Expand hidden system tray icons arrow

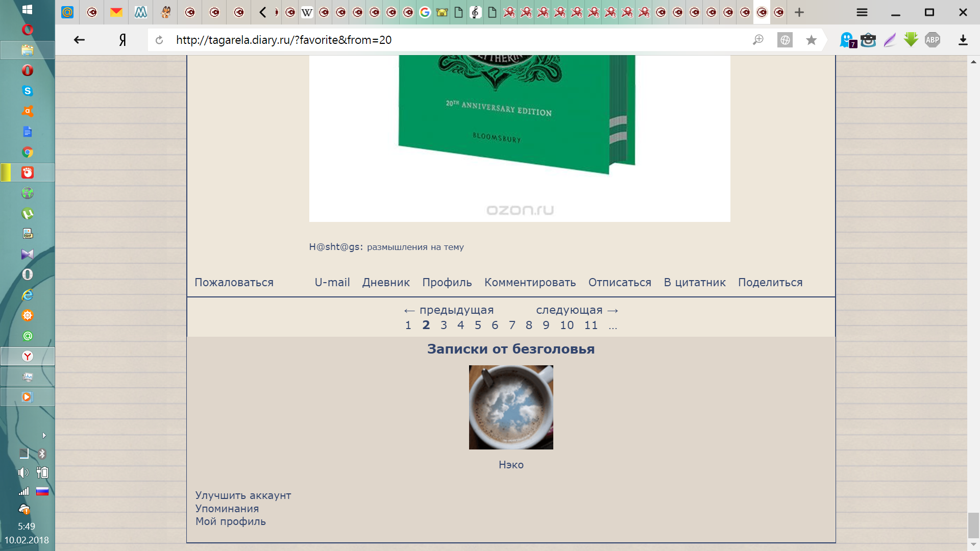pyautogui.click(x=44, y=435)
